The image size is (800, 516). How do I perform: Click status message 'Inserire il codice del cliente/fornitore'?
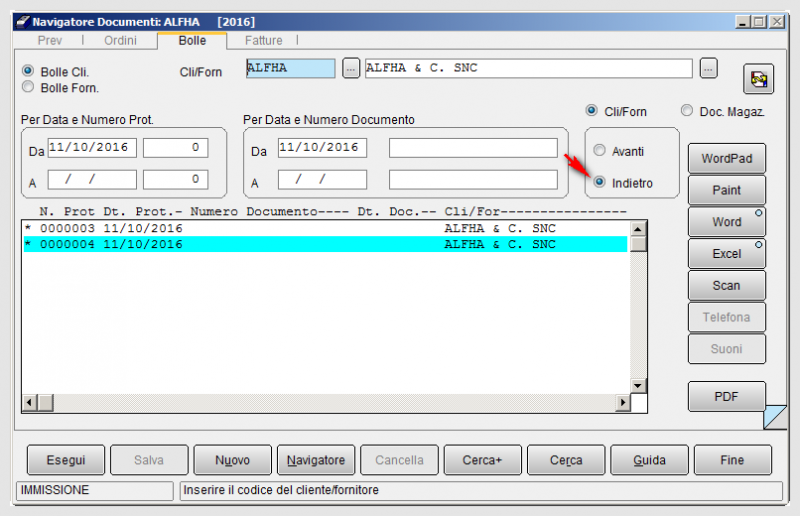281,490
